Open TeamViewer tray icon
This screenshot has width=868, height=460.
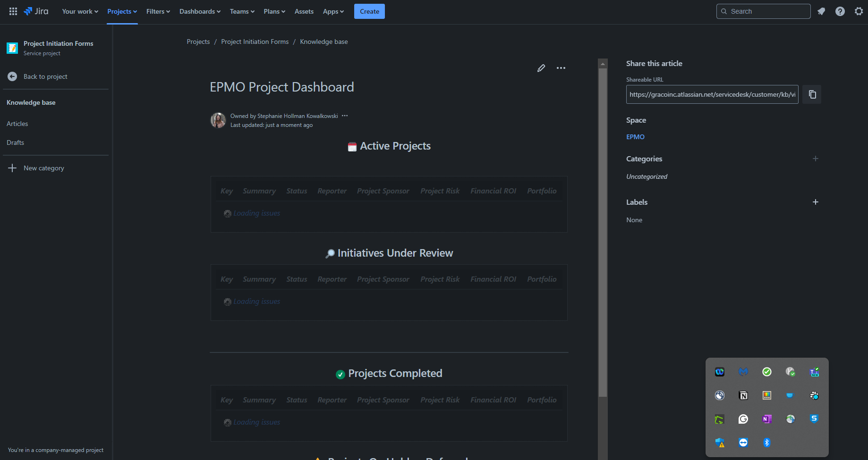click(743, 443)
